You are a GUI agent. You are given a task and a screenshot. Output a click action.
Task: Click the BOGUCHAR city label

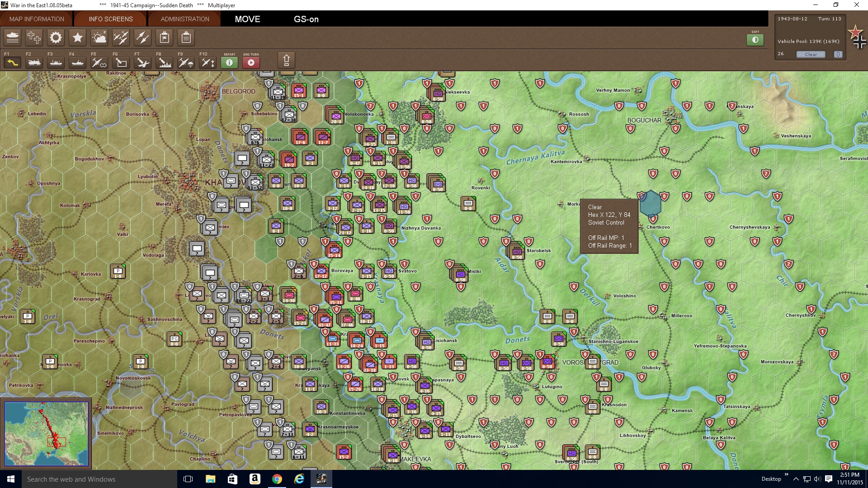pos(644,120)
